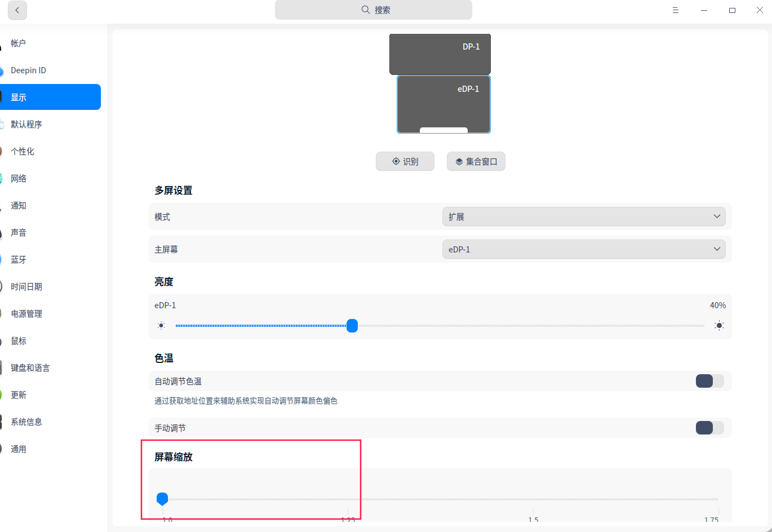The width and height of the screenshot is (772, 532).
Task: Expand the 主屏幕 dropdown showing eDP-1
Action: (x=584, y=250)
